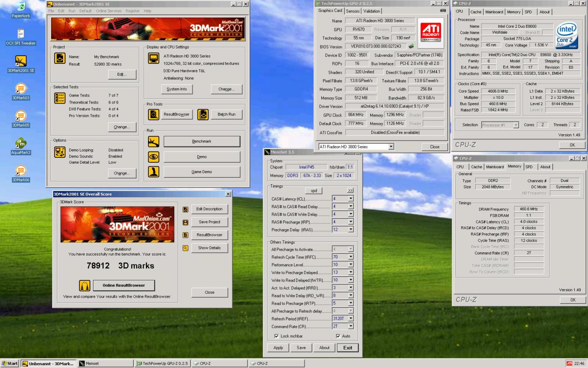
Task: Open Online Services menu in 3DMark2001
Action: click(x=109, y=11)
